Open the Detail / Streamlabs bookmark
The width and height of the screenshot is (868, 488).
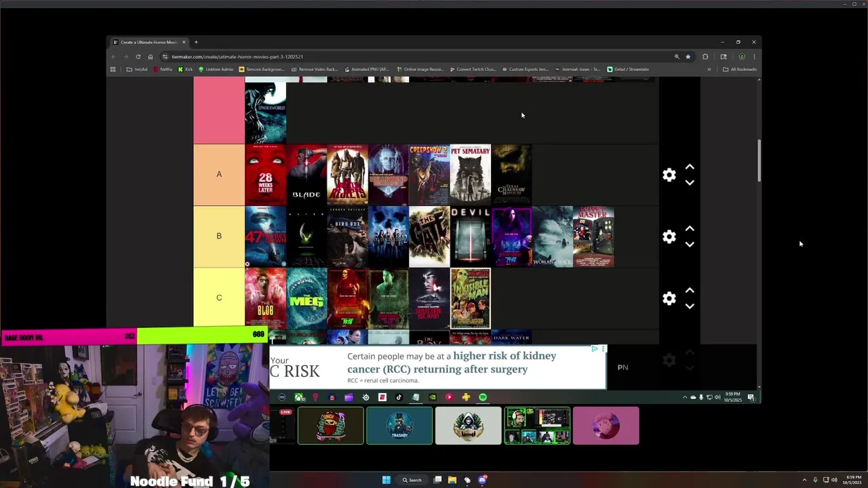pos(628,69)
